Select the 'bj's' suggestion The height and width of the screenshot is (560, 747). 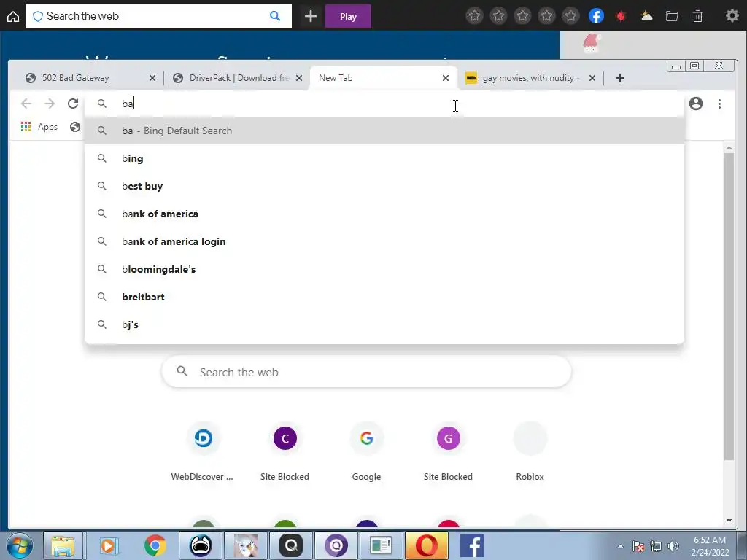point(384,324)
